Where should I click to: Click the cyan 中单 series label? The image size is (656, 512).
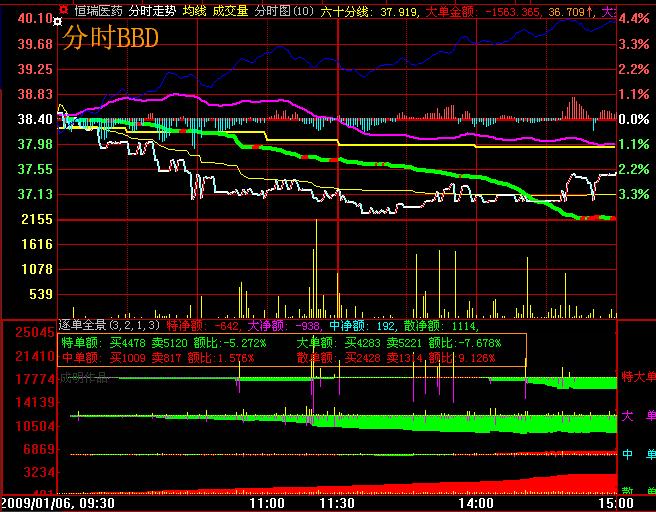pyautogui.click(x=638, y=454)
